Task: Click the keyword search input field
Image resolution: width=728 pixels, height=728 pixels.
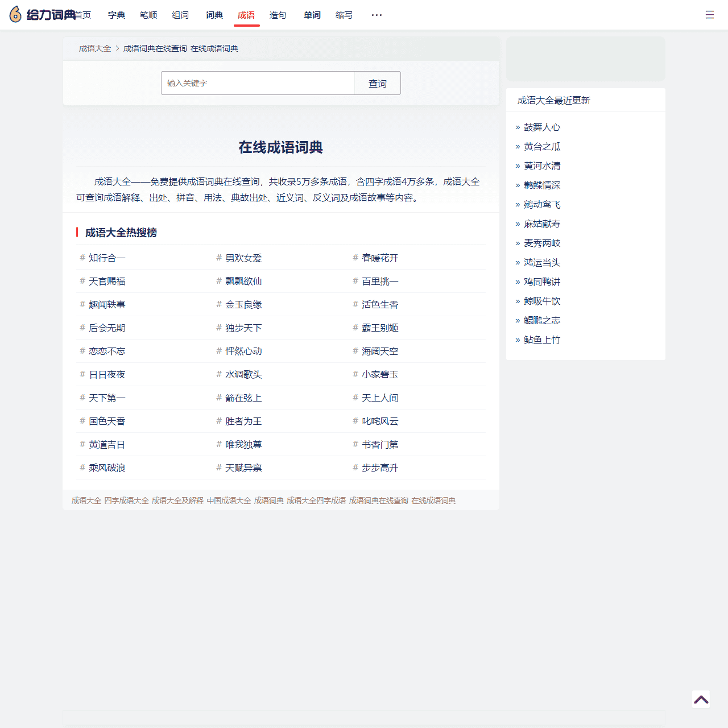Action: tap(258, 83)
